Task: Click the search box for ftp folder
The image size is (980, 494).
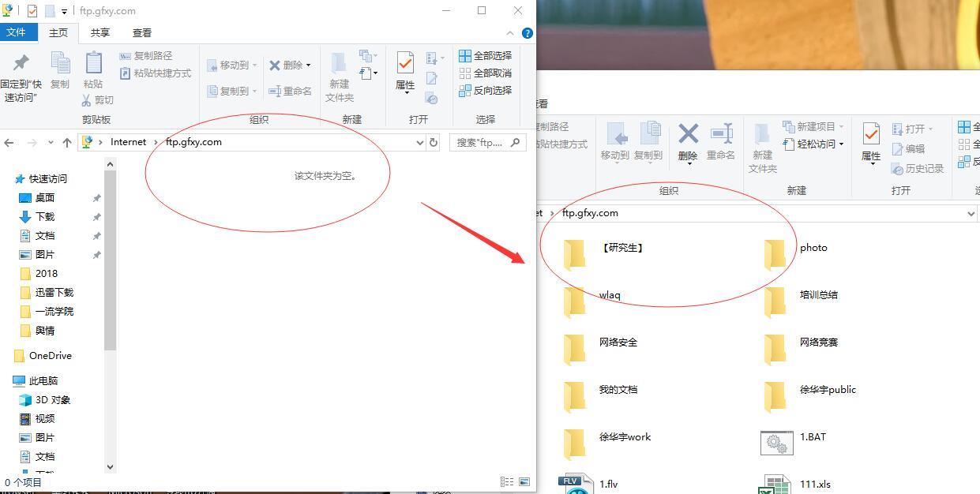Action: pyautogui.click(x=480, y=143)
